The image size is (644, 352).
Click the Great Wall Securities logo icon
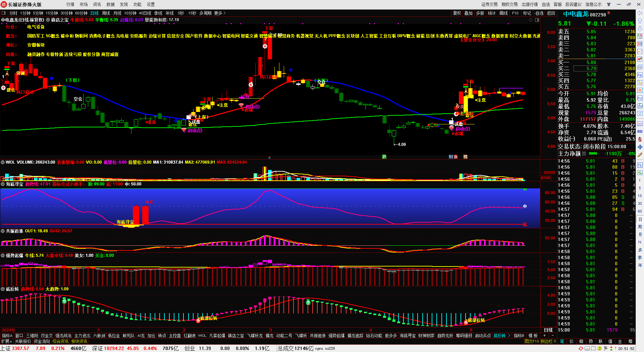[x=4, y=4]
